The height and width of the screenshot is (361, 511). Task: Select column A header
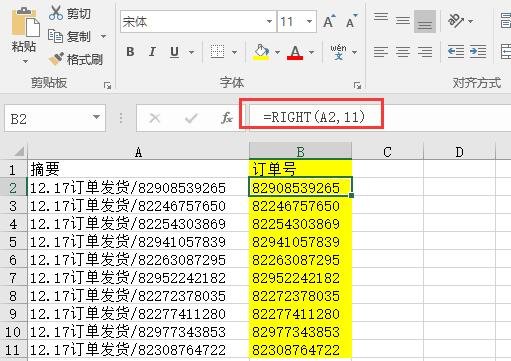138,152
